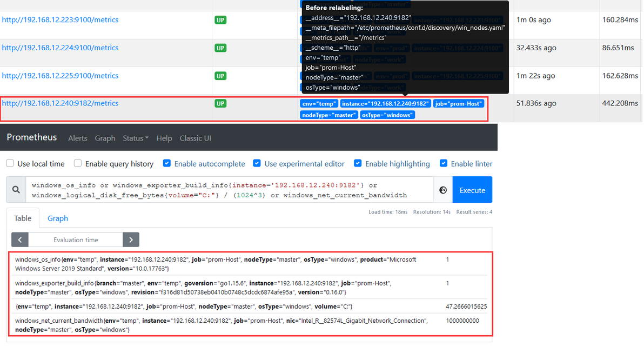Viewport: 644px width, 346px height.
Task: Click the 32.433s ago last scrape cell
Action: [536, 48]
